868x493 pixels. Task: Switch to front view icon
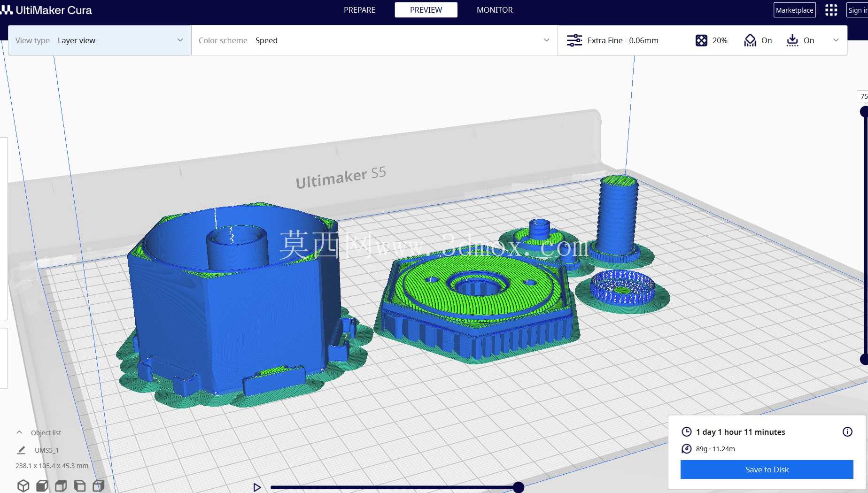tap(42, 485)
